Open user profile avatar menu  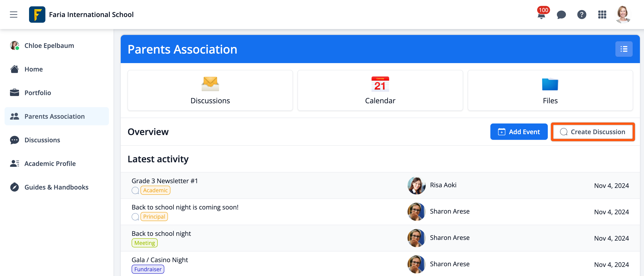[623, 15]
